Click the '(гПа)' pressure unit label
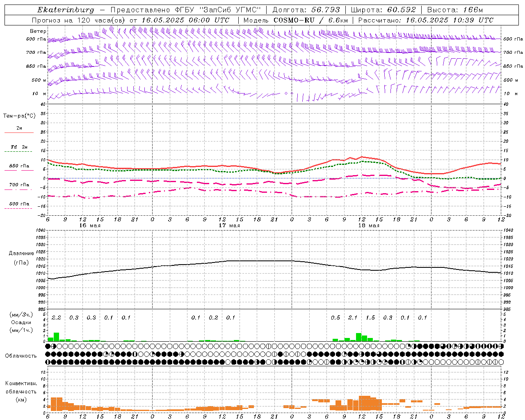525x420 pixels. pyautogui.click(x=21, y=262)
